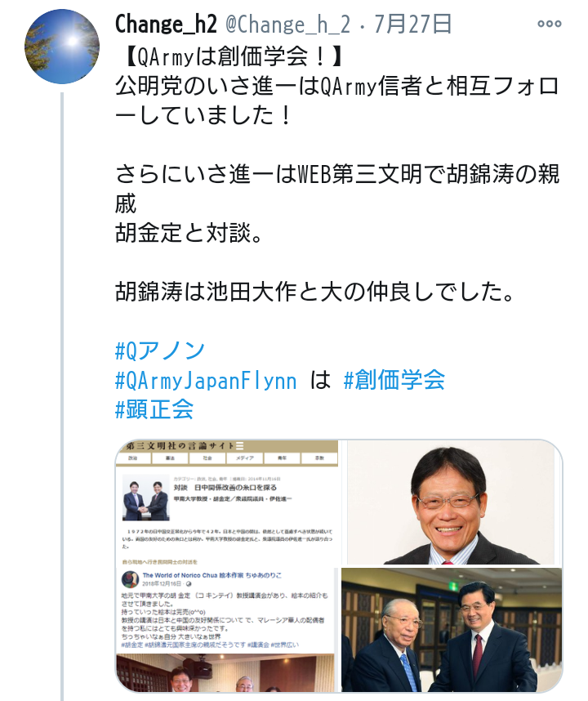The height and width of the screenshot is (701, 588).
Task: Select the メディア tab in embedded page
Action: click(244, 458)
